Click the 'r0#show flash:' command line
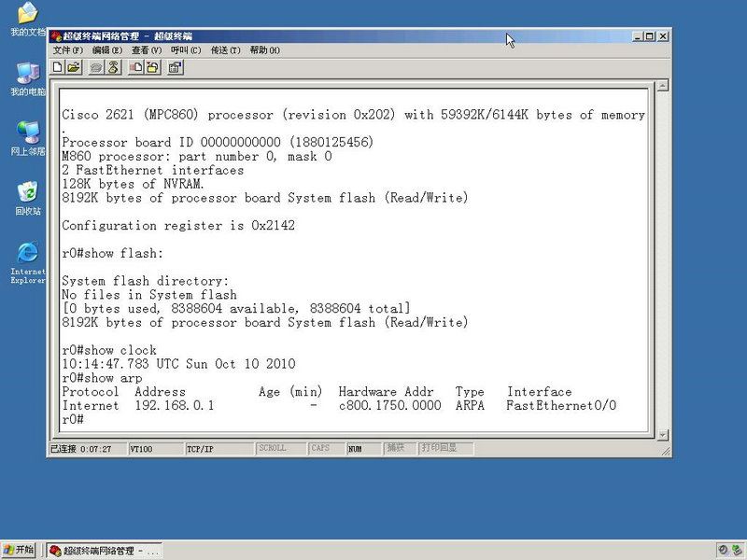Viewport: 747px width, 560px height. point(112,253)
